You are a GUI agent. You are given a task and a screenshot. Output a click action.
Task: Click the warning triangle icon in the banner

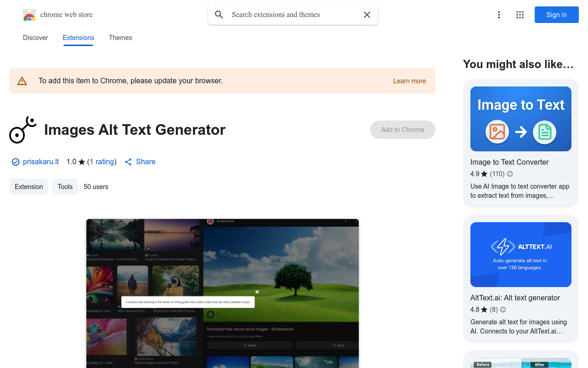point(22,81)
